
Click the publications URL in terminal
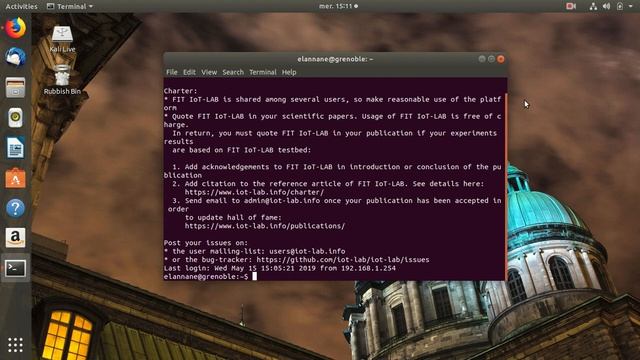(x=264, y=226)
